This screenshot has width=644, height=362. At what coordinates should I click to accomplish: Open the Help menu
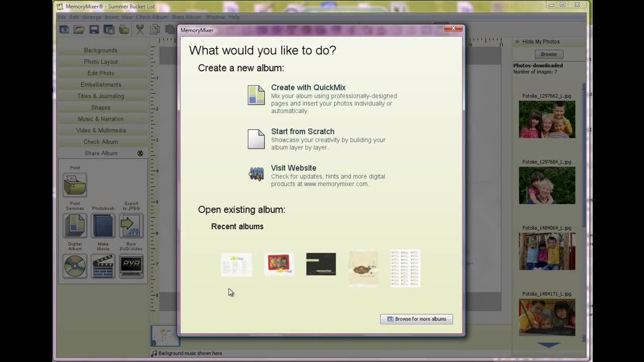click(234, 17)
